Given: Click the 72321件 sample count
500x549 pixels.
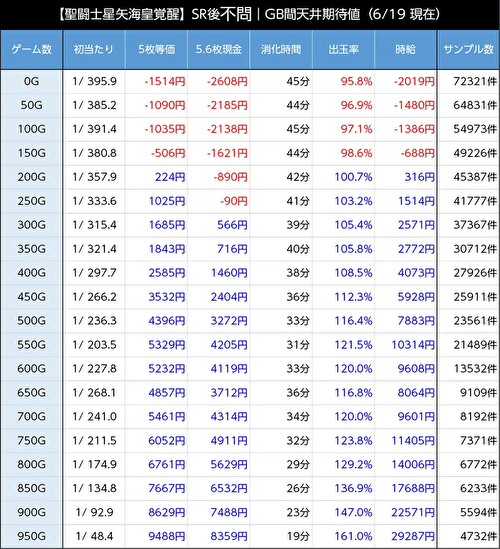Looking at the screenshot, I should [475, 82].
